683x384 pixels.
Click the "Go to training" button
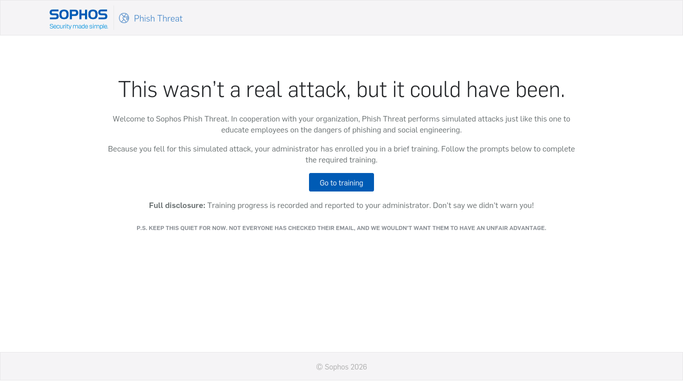pos(342,182)
